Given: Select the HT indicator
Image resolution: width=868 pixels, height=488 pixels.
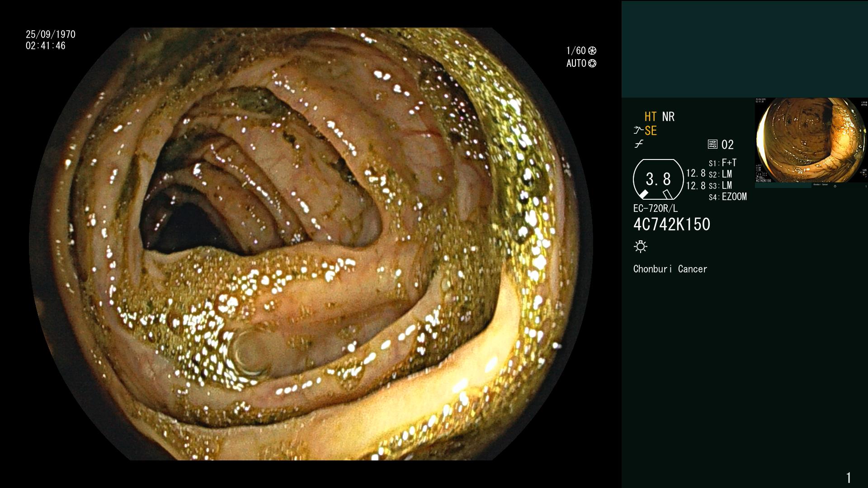Looking at the screenshot, I should point(651,117).
